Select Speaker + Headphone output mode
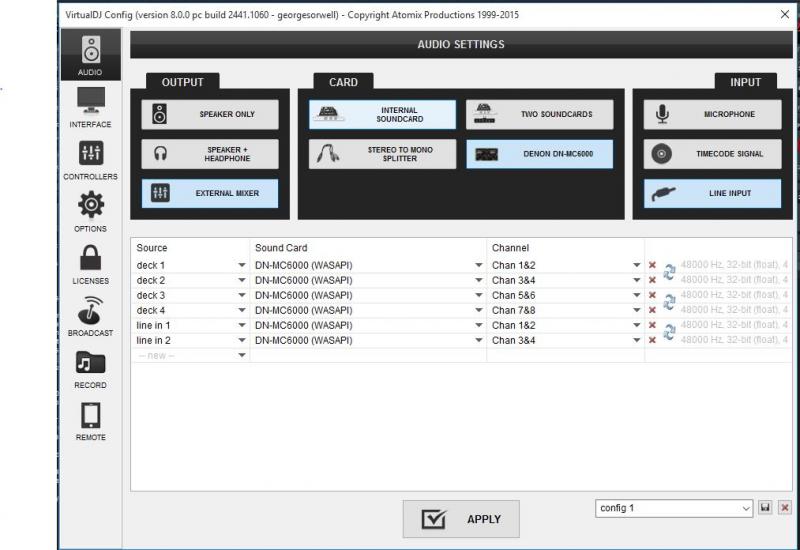800x550 pixels. tap(210, 154)
